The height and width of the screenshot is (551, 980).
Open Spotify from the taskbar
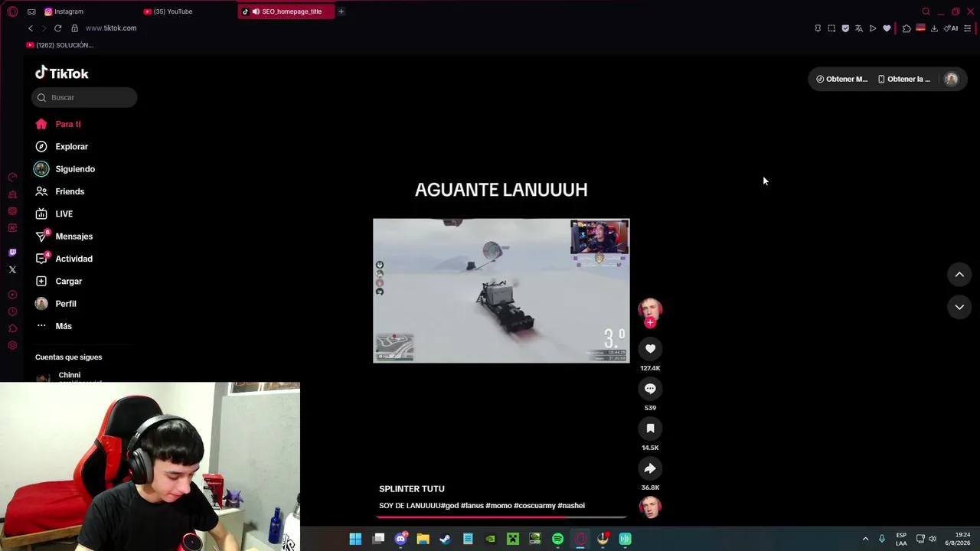(x=557, y=539)
